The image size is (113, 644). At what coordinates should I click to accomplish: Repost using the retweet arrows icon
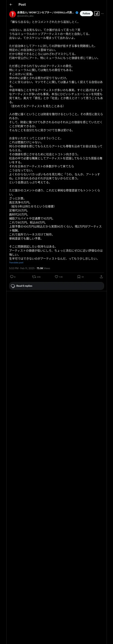coord(34,277)
